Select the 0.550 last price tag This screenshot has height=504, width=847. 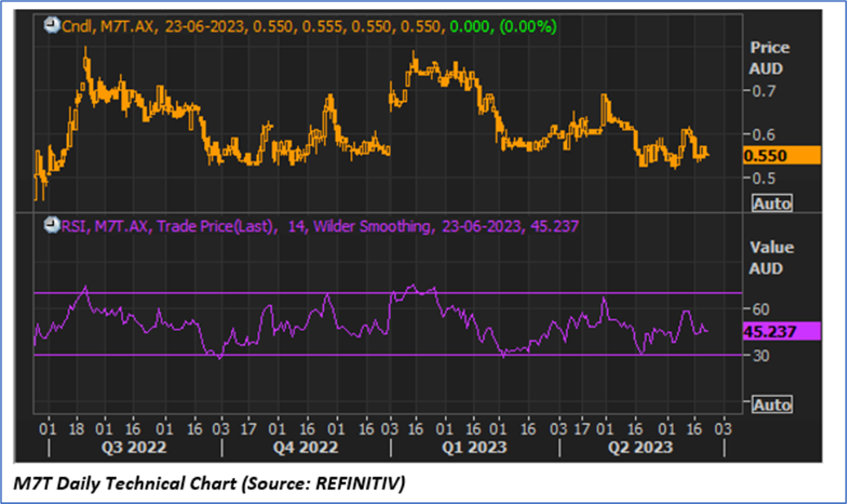click(x=782, y=156)
